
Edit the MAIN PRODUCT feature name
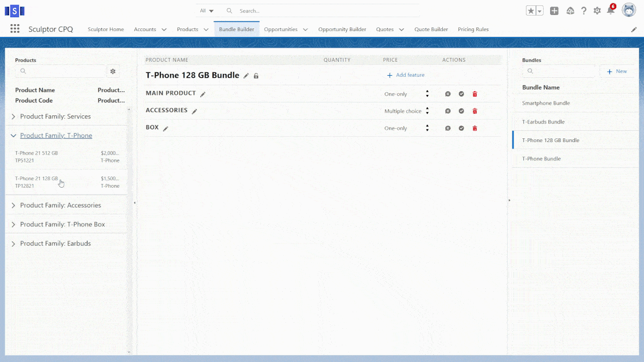pyautogui.click(x=203, y=94)
